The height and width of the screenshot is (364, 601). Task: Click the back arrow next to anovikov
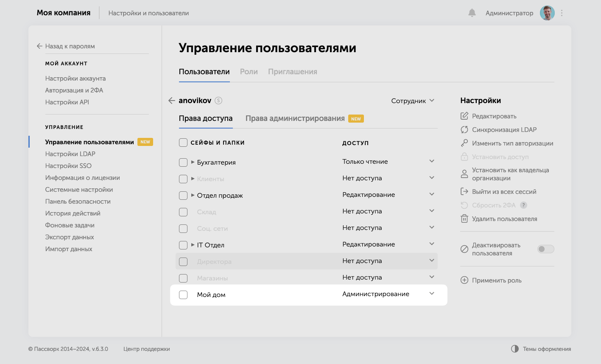[171, 101]
